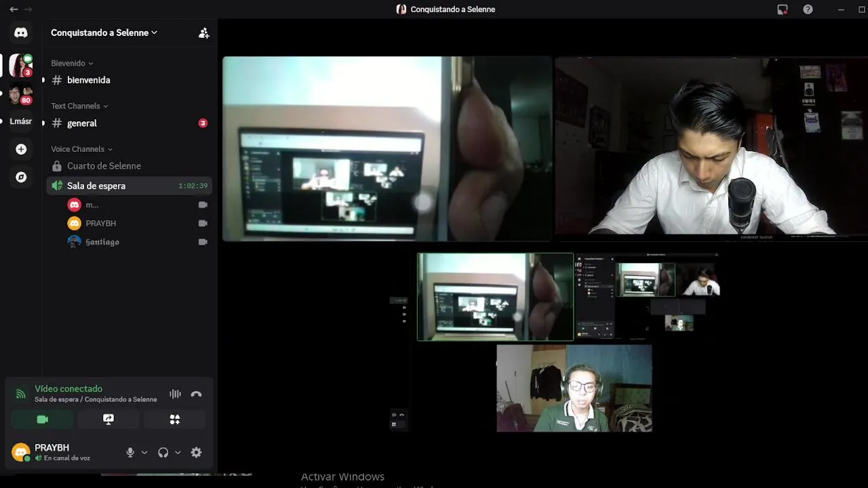868x488 pixels.
Task: Click PRAYBH's avatar in voice list
Action: (75, 223)
